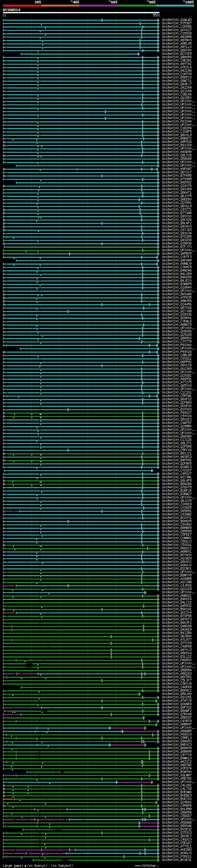Select the UniRef100_B2XYE5 label
197x868 pixels.
coord(177,54)
